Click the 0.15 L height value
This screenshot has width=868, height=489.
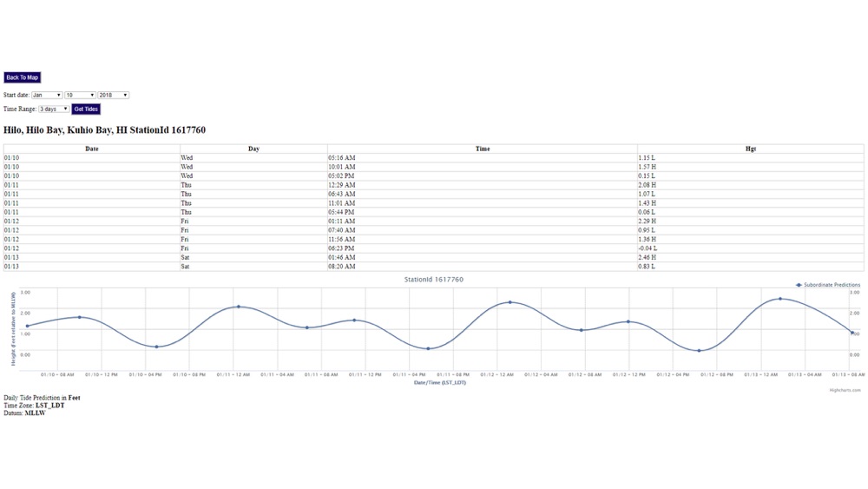coord(647,176)
